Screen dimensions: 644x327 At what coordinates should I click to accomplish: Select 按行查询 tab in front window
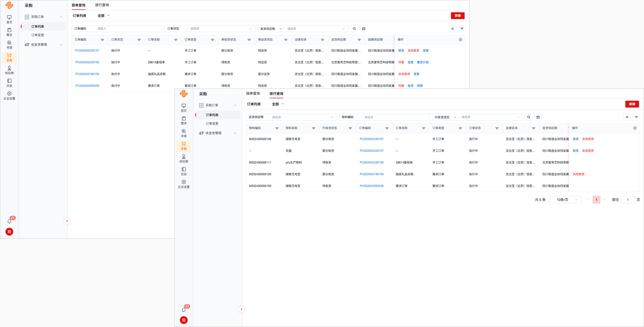click(x=276, y=93)
